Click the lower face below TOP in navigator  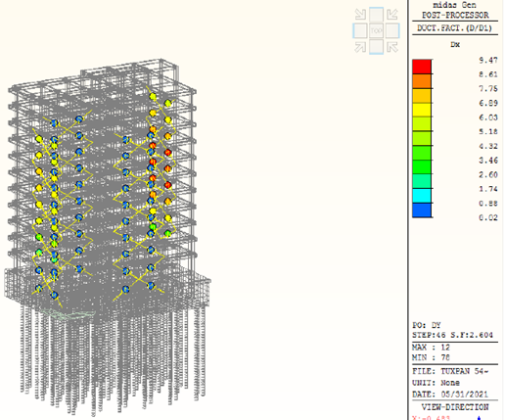pyautogui.click(x=376, y=47)
